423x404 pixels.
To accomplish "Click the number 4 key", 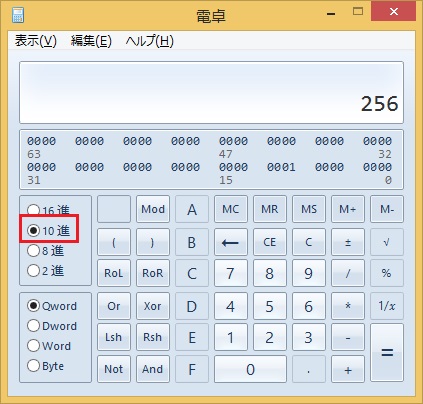I will (x=231, y=306).
